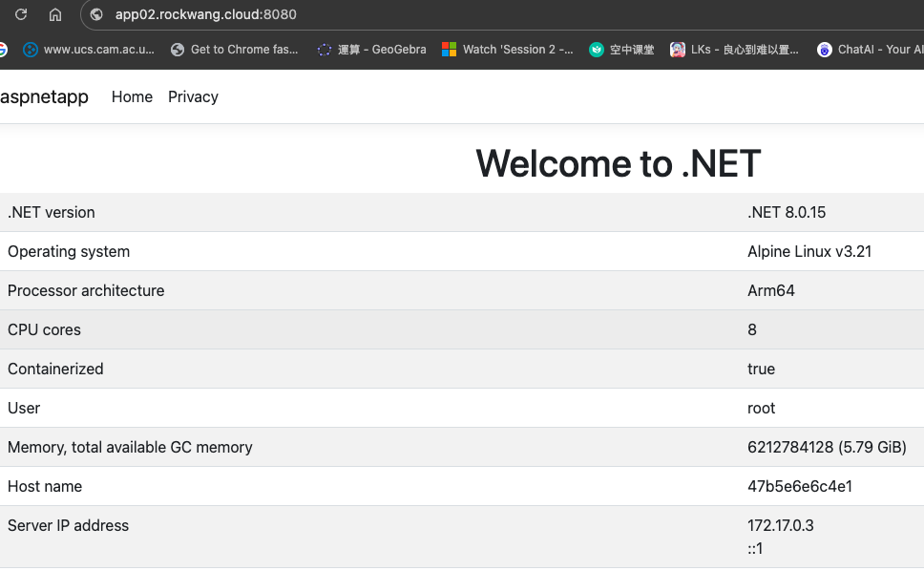This screenshot has width=924, height=571.
Task: View site information globe icon in address bar
Action: coord(96,14)
